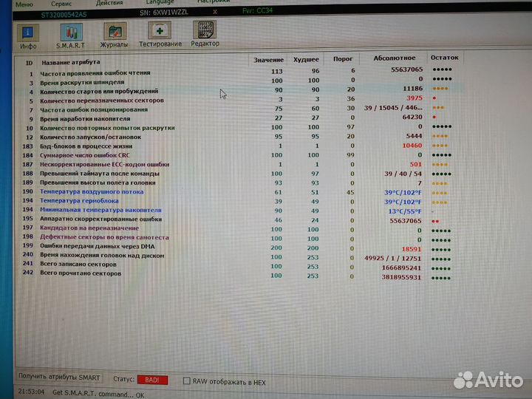Open the Language menu
This screenshot has width=532, height=399.
coord(160,2)
